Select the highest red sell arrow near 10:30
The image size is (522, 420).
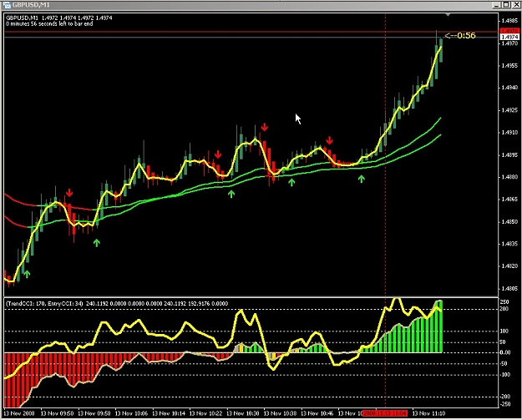[x=264, y=127]
